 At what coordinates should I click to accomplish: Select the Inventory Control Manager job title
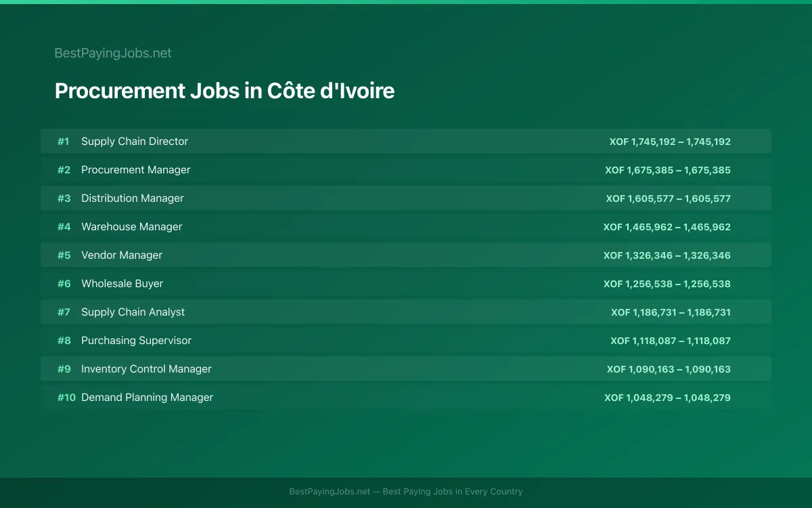[x=147, y=369]
